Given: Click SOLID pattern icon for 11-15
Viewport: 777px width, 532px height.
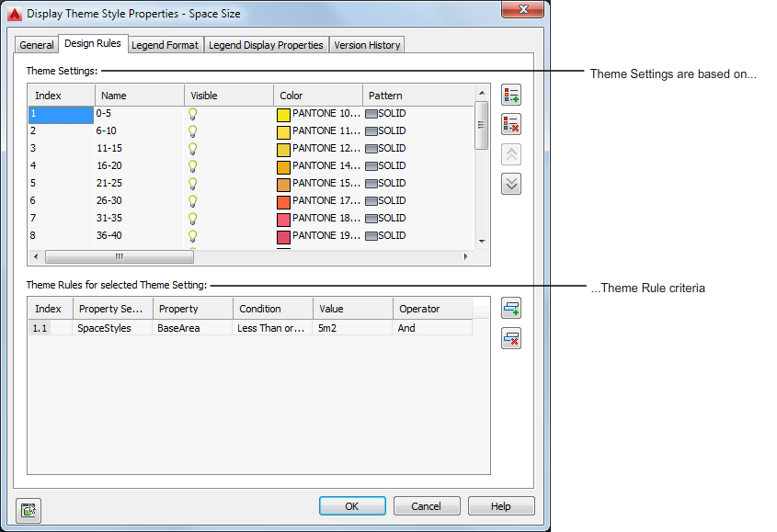Looking at the screenshot, I should (x=371, y=149).
